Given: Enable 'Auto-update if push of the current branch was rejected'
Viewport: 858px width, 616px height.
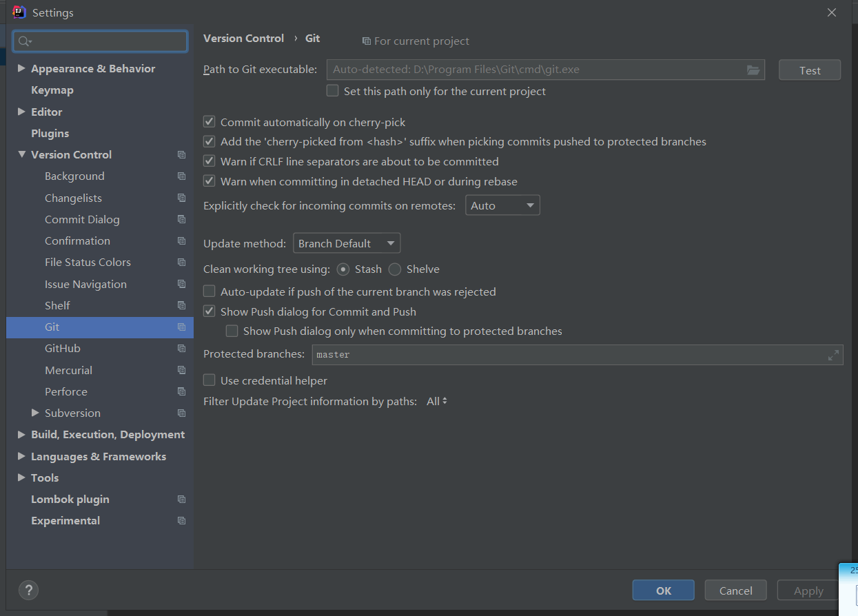Looking at the screenshot, I should (x=210, y=291).
